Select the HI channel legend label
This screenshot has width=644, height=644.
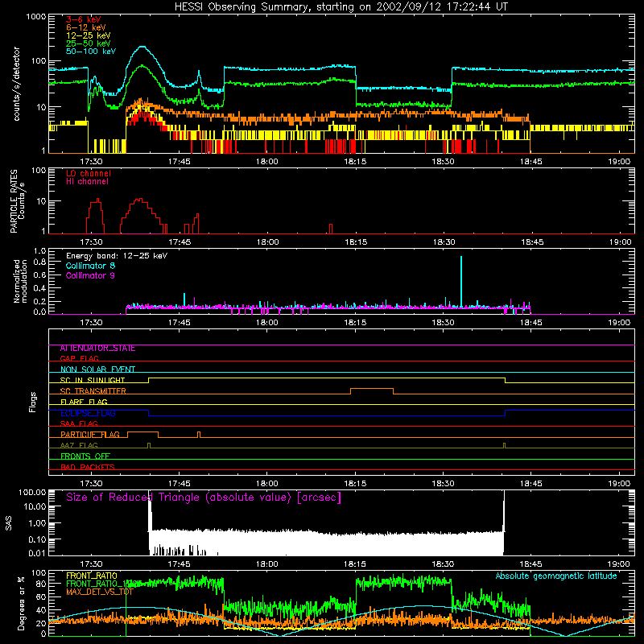point(87,182)
